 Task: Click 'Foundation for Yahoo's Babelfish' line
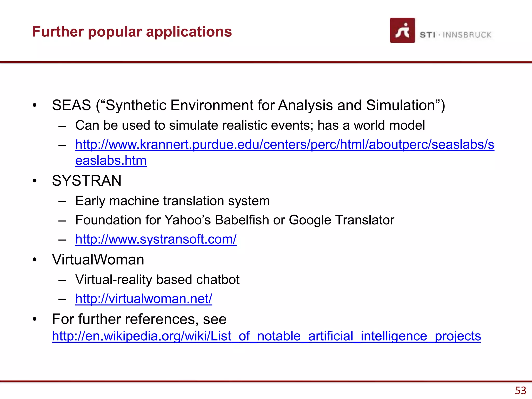(235, 220)
